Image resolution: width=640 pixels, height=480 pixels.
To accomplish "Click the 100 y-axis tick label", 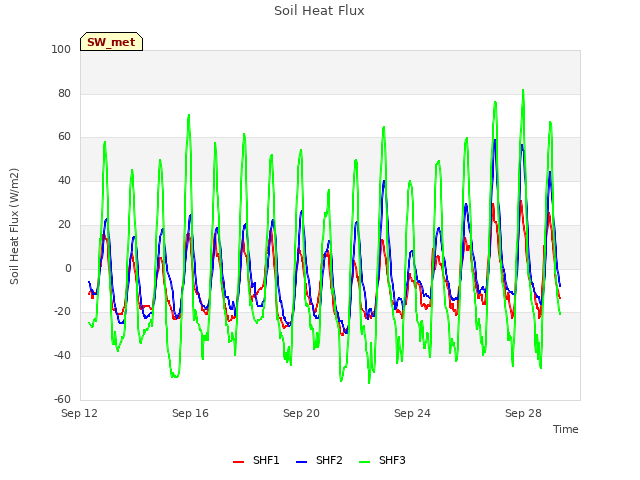I will click(61, 49).
